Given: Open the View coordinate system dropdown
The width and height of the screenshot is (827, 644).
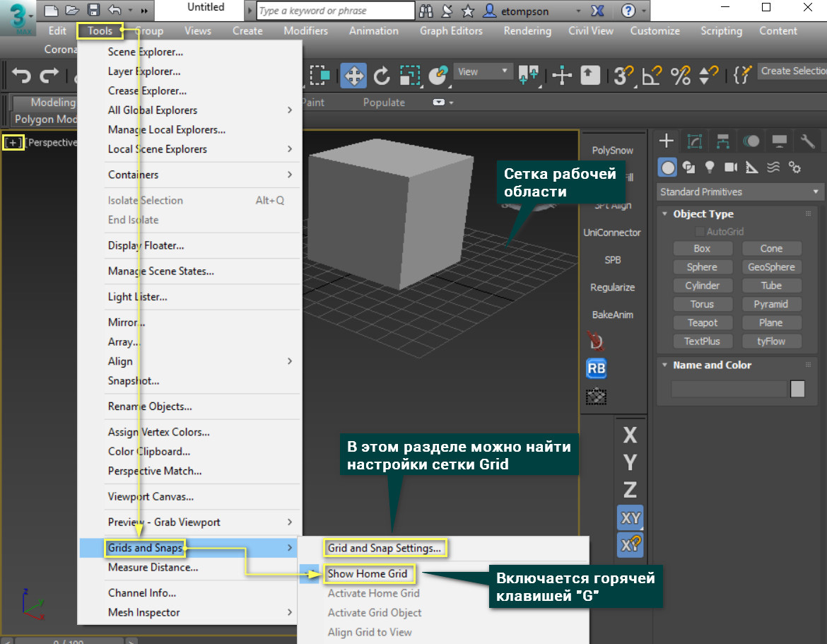Looking at the screenshot, I should 483,72.
